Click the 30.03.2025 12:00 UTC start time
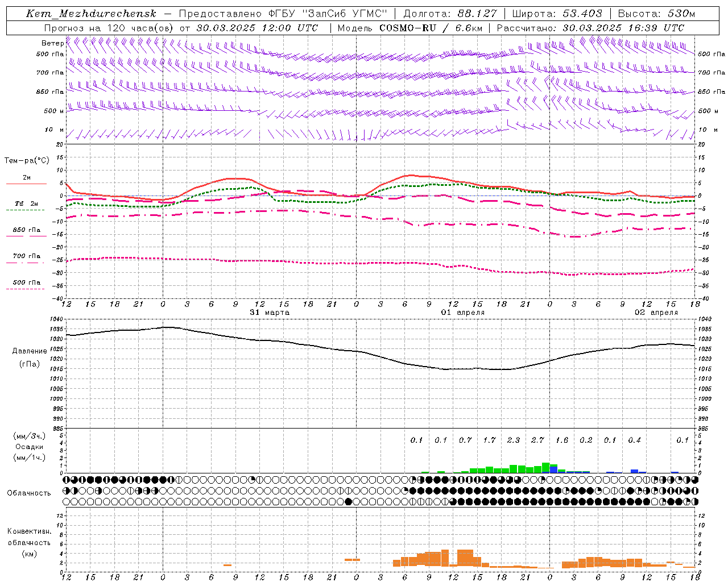728x582 pixels. coord(257,28)
